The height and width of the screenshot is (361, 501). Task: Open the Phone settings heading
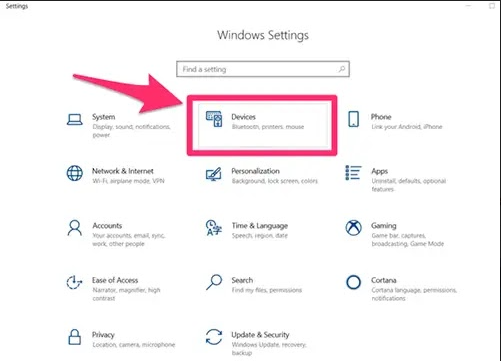(381, 117)
